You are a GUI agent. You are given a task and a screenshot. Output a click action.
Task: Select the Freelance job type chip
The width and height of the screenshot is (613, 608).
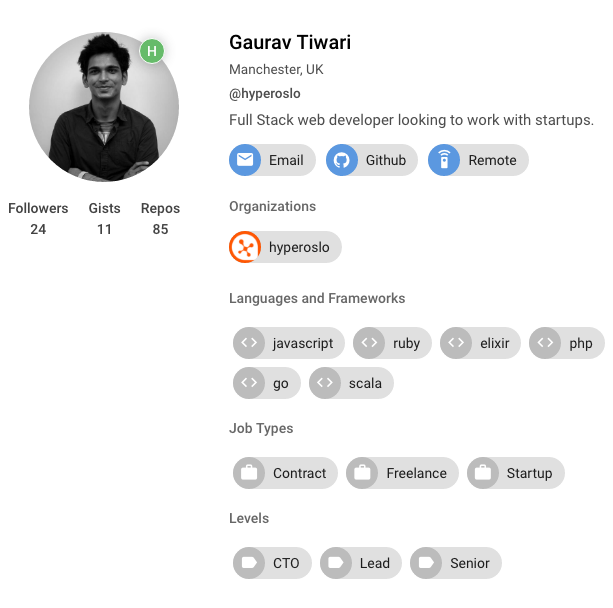pos(402,473)
